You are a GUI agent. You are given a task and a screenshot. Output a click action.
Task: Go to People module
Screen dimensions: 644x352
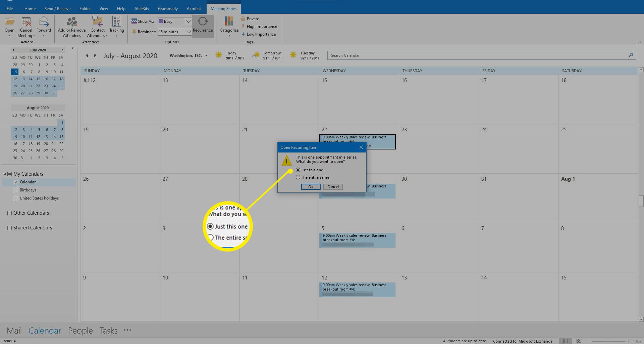click(x=80, y=331)
